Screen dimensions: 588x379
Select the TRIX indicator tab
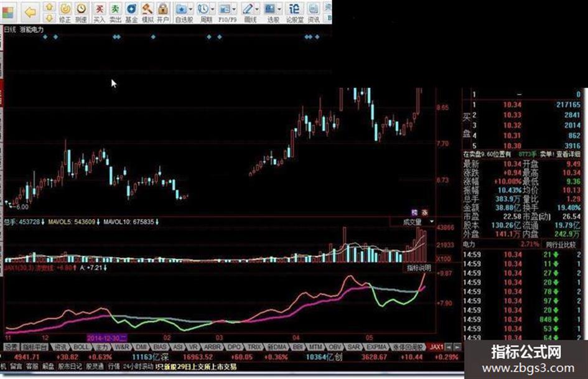pyautogui.click(x=254, y=347)
